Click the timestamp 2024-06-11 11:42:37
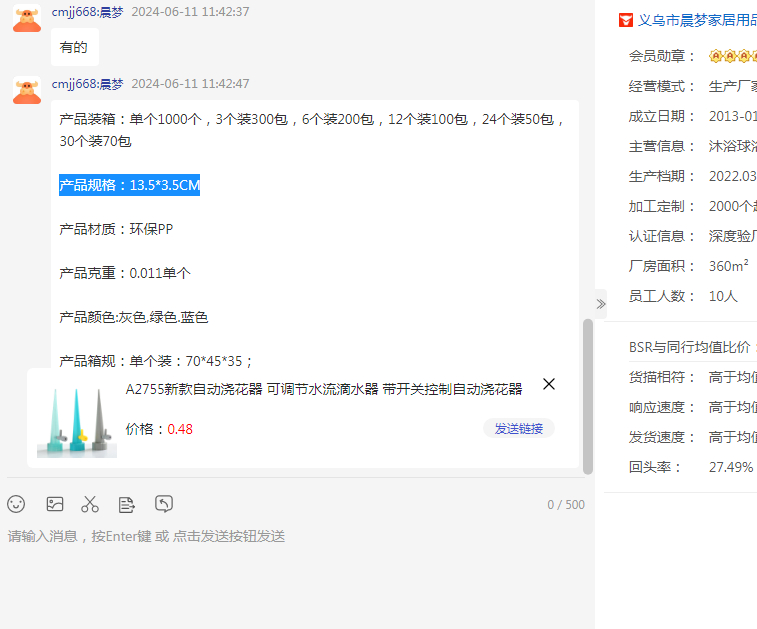The image size is (757, 629). (190, 12)
